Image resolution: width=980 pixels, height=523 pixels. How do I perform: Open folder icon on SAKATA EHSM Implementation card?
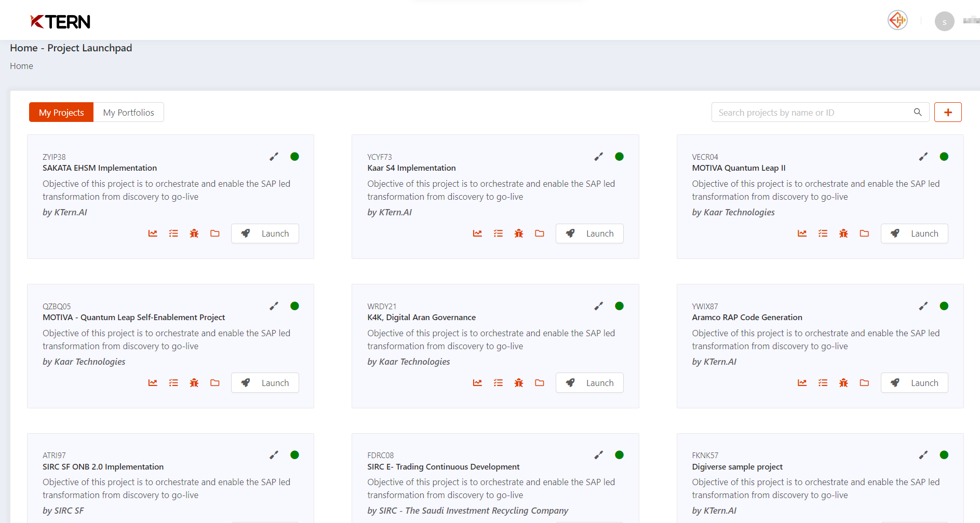click(215, 233)
